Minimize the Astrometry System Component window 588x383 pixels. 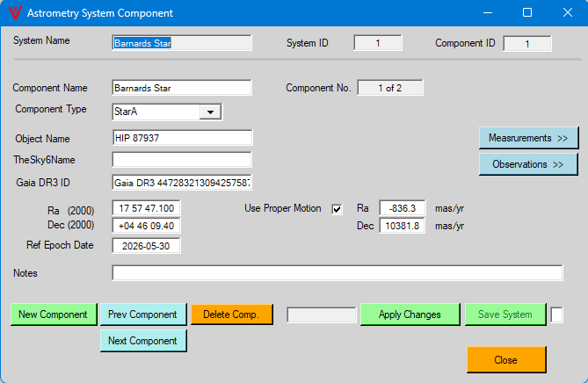tap(488, 13)
